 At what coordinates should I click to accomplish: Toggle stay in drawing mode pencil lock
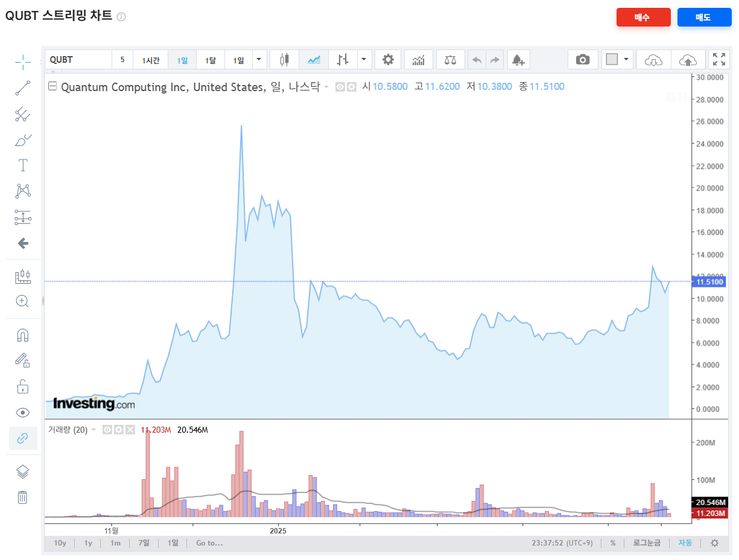[x=22, y=361]
